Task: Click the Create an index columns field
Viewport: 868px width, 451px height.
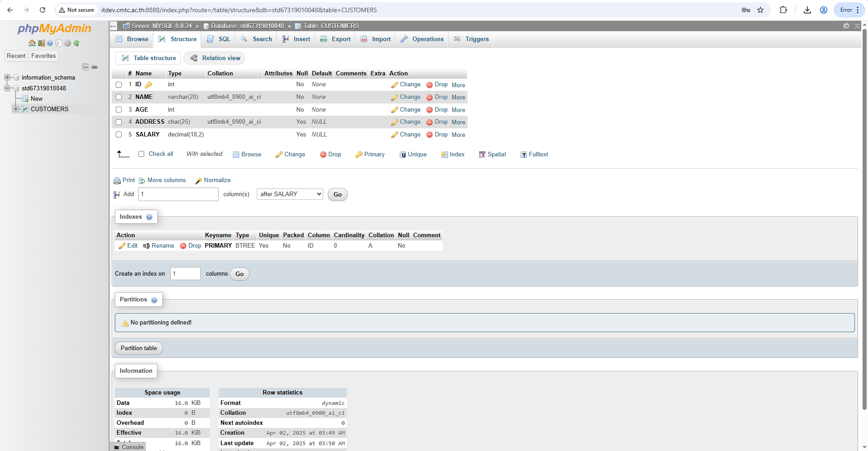Action: click(185, 274)
